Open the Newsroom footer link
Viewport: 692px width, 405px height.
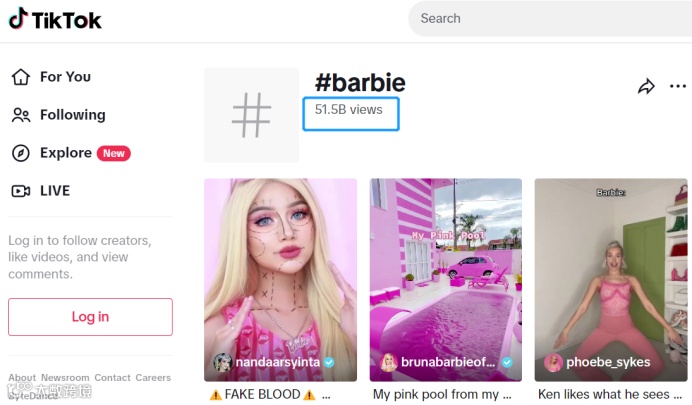click(65, 378)
